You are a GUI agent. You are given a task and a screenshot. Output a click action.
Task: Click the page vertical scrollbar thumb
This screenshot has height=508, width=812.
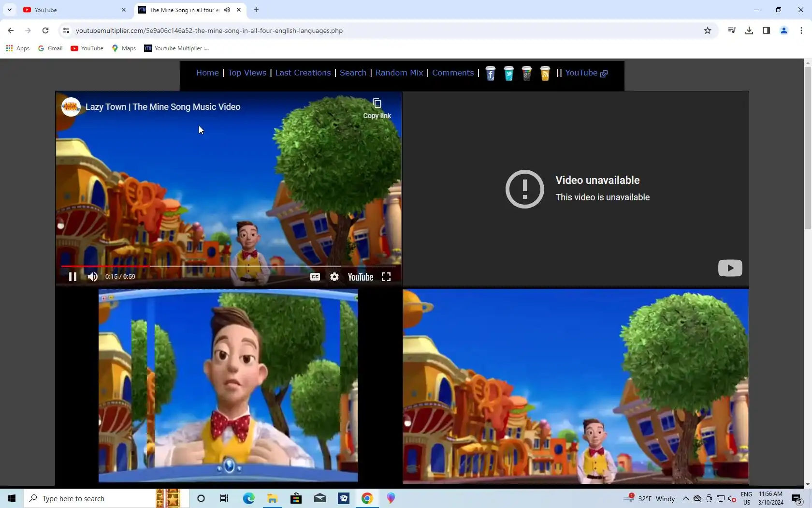click(x=808, y=148)
